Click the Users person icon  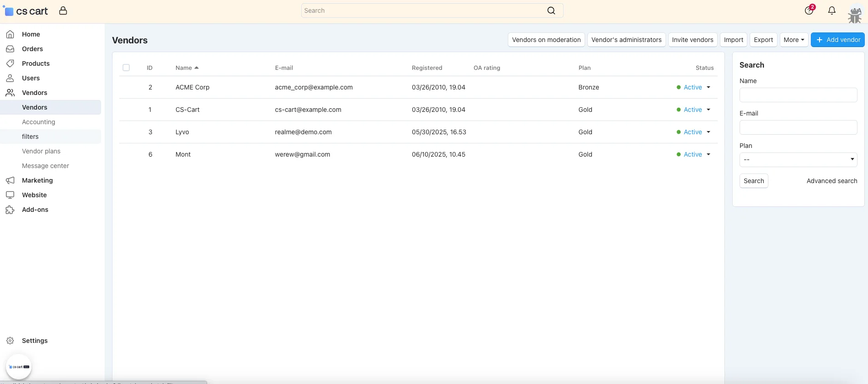[x=10, y=78]
